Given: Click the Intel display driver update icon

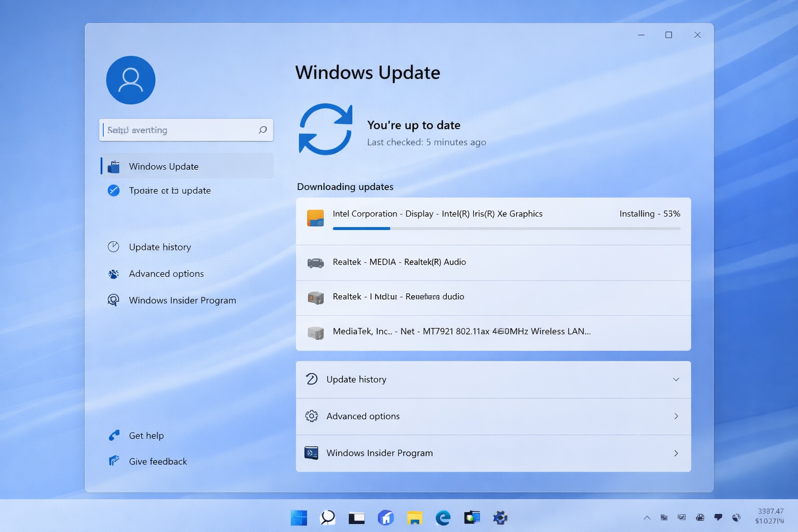Looking at the screenshot, I should coord(315,218).
